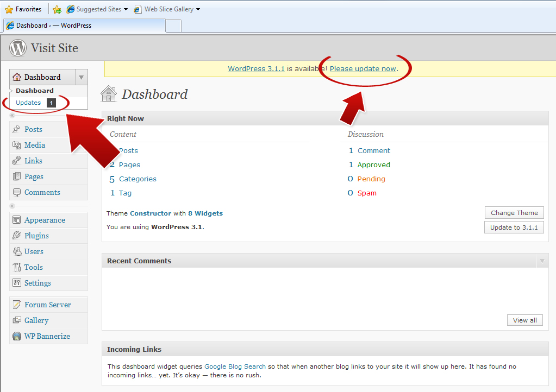Click the Constructor theme link
This screenshot has height=392, width=556.
[151, 213]
